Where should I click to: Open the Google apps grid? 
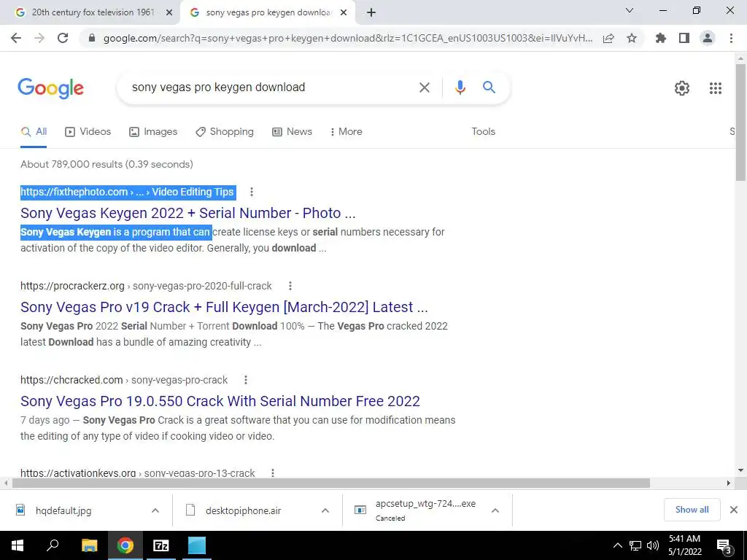(716, 88)
